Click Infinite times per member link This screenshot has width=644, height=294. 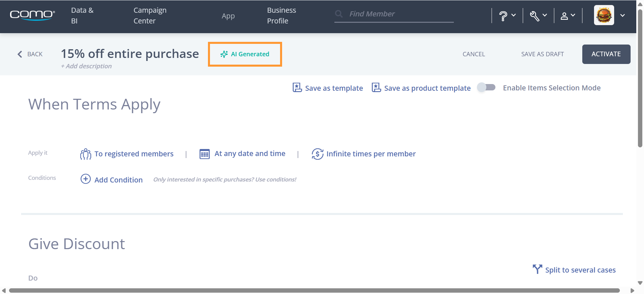point(371,154)
